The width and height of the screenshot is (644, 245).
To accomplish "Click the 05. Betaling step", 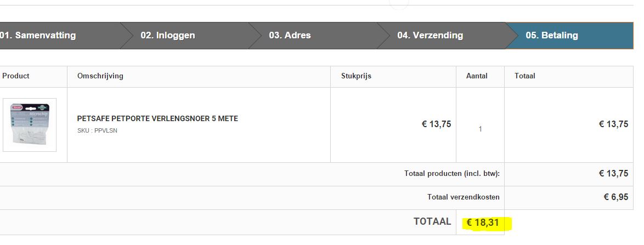I will tap(552, 36).
